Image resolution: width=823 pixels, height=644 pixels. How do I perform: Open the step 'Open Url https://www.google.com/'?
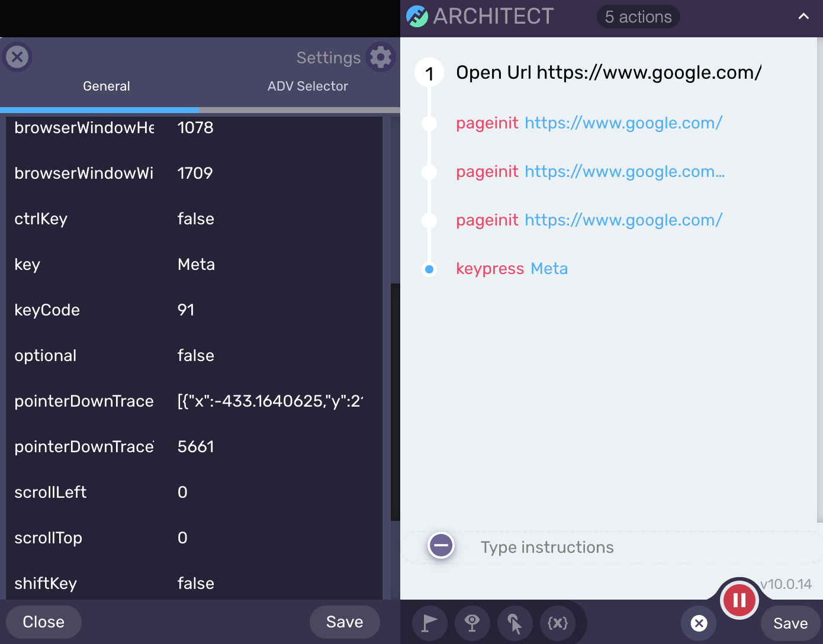pos(609,72)
